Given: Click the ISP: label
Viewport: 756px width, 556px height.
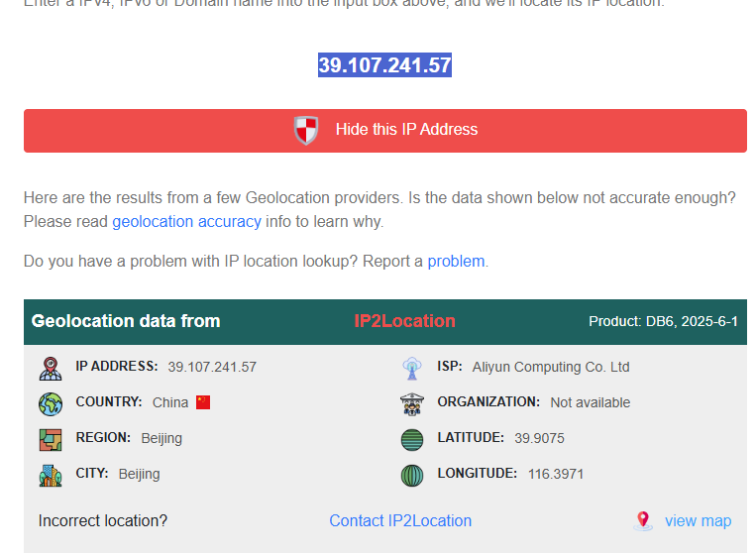Looking at the screenshot, I should point(450,366).
